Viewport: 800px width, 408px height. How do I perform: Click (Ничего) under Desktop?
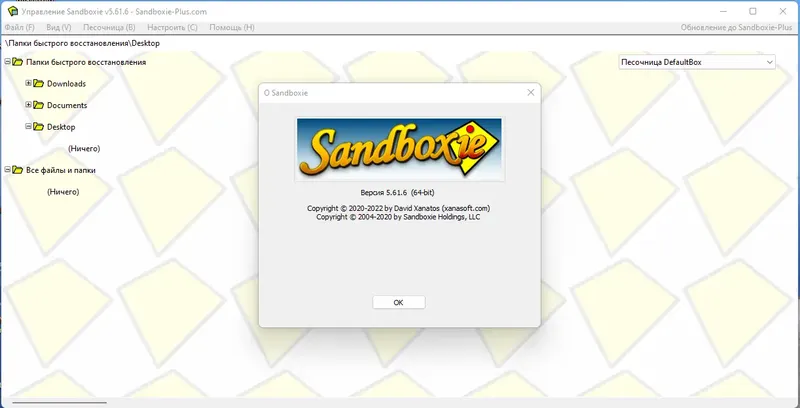point(84,149)
